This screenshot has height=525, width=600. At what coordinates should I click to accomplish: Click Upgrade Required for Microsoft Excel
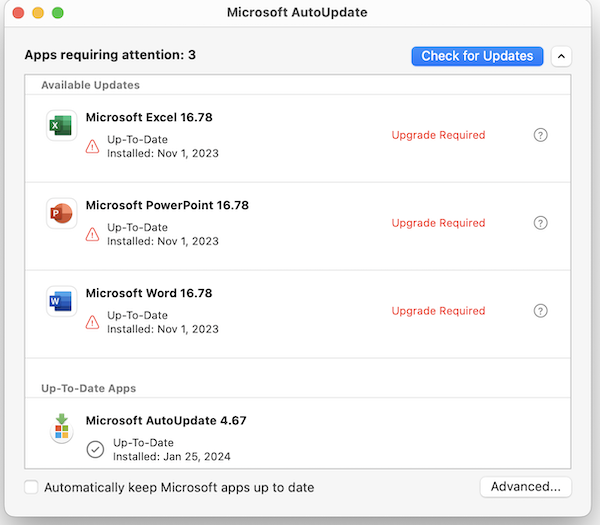point(438,135)
